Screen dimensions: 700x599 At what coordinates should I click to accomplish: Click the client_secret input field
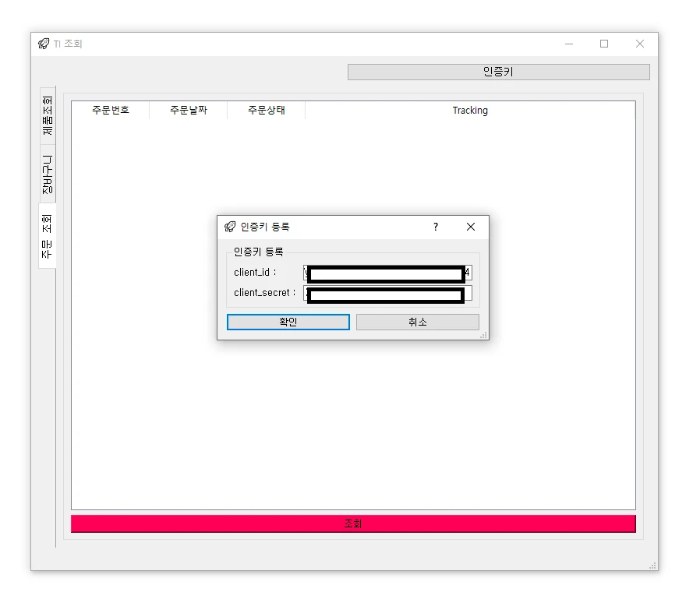[387, 293]
